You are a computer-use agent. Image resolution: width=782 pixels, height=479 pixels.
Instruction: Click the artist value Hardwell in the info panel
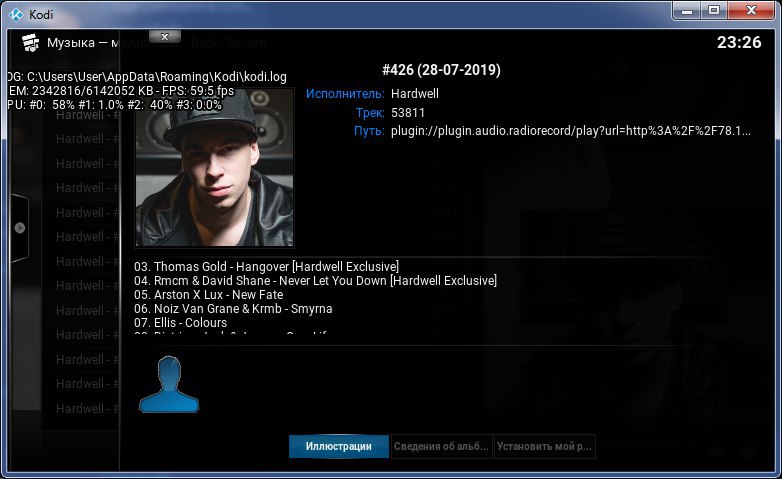(415, 94)
